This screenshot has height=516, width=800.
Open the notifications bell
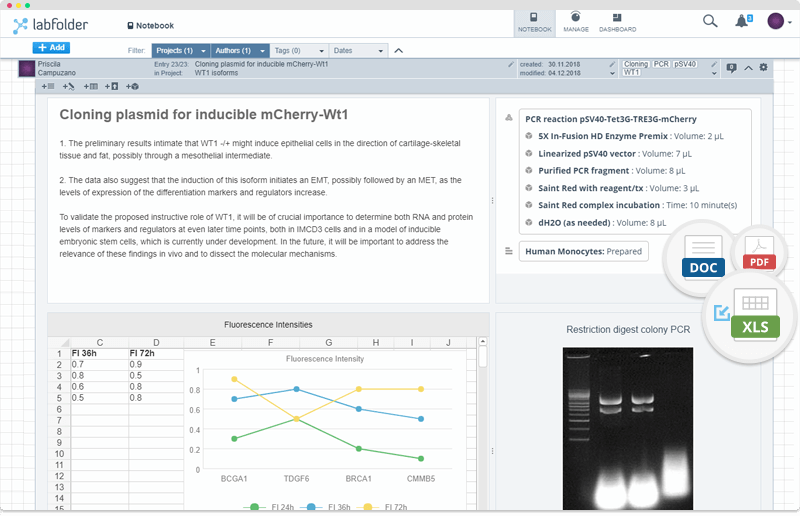743,21
